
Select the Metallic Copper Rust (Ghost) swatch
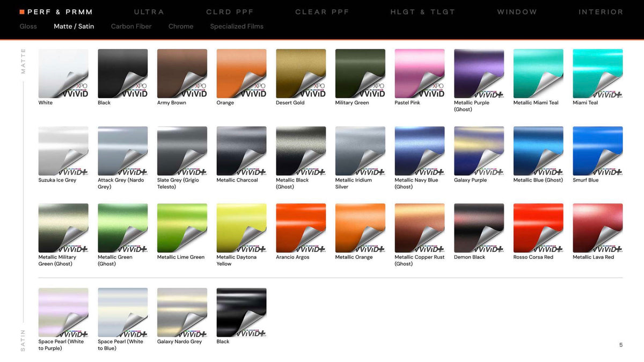tap(420, 228)
